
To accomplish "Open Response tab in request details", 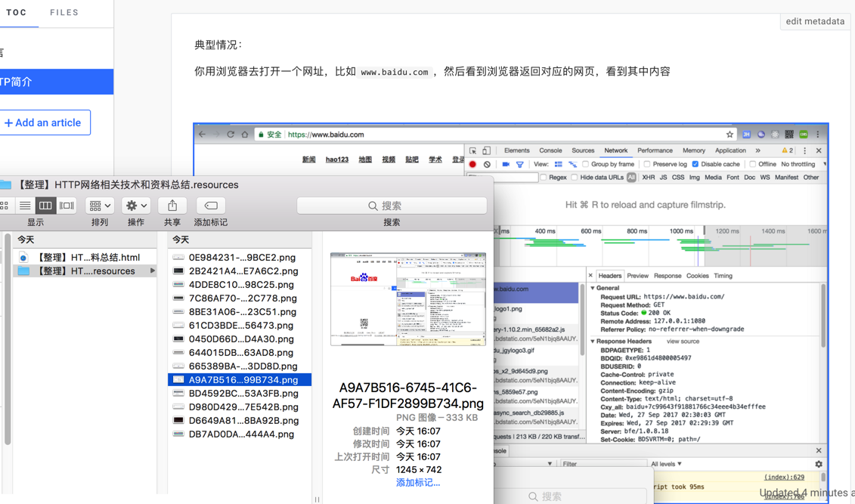I will point(668,276).
